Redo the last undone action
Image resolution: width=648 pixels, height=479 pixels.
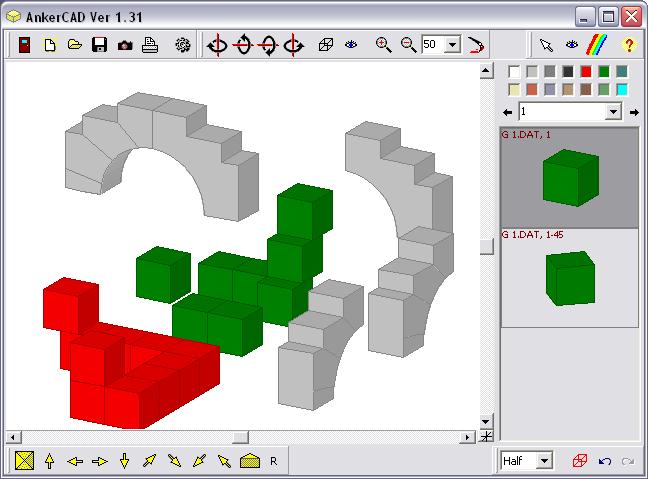tap(628, 461)
